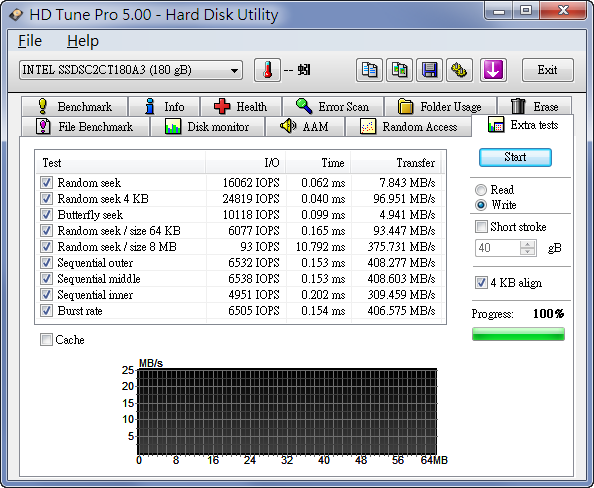The width and height of the screenshot is (594, 488).
Task: Click the temperature thermometer icon
Action: tap(267, 70)
